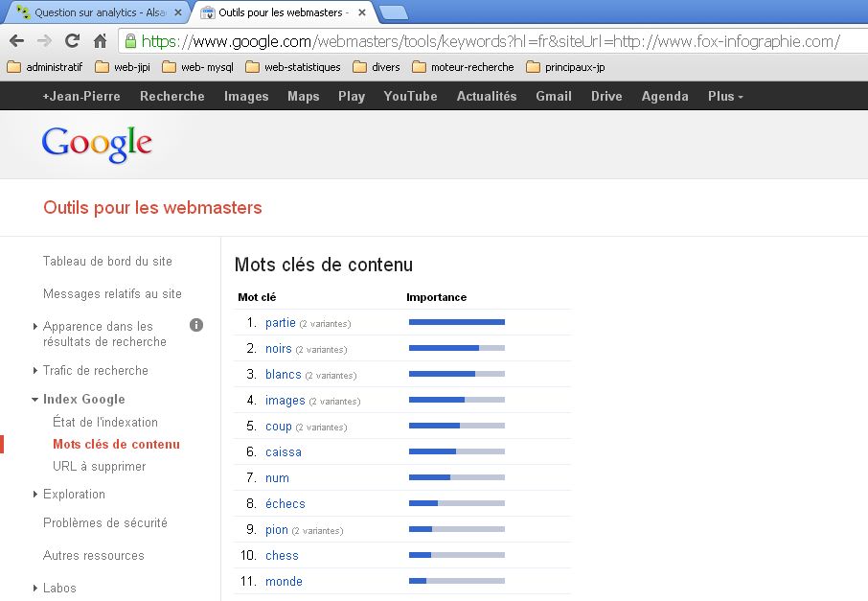Click the URL address bar
The image size is (868, 601).
(492, 41)
